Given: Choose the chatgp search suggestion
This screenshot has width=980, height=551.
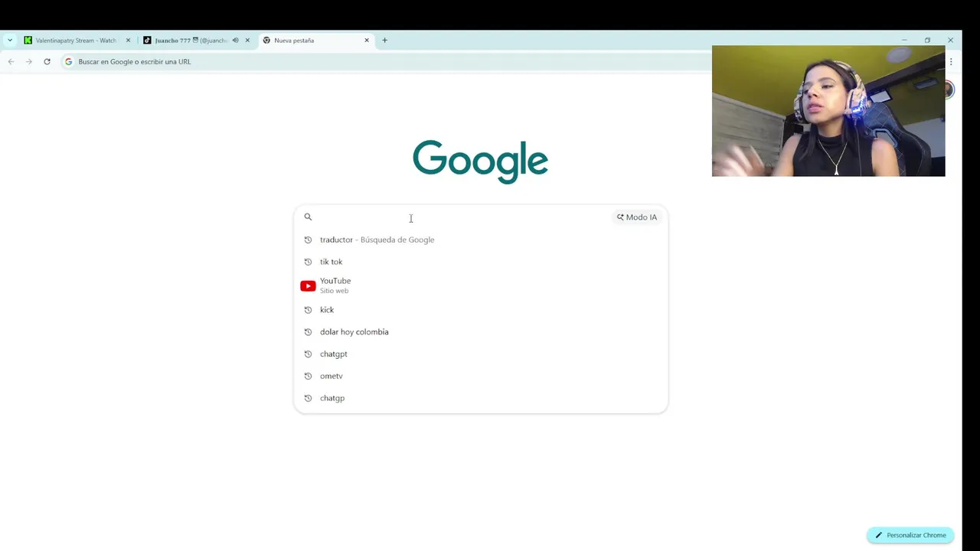Looking at the screenshot, I should pos(481,399).
